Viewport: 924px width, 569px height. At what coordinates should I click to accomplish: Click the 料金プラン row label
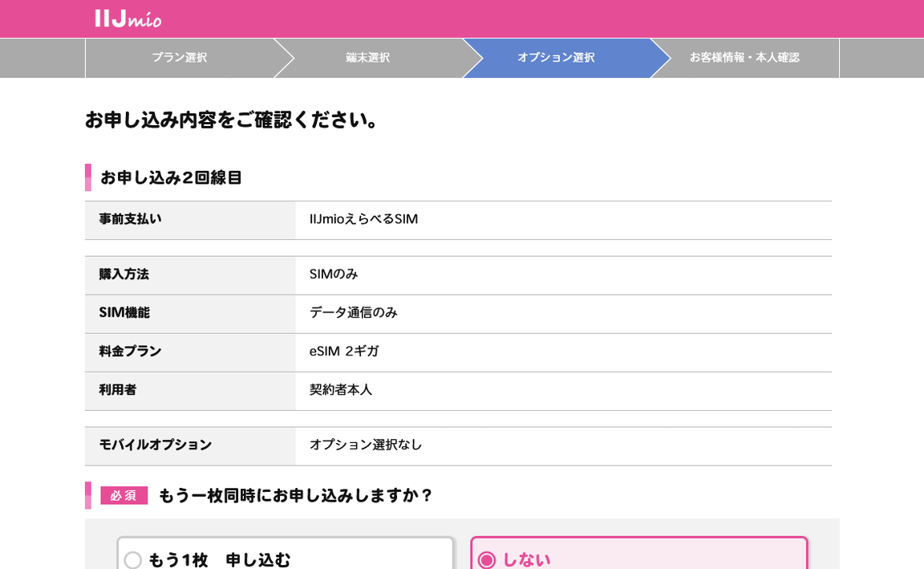(x=130, y=352)
